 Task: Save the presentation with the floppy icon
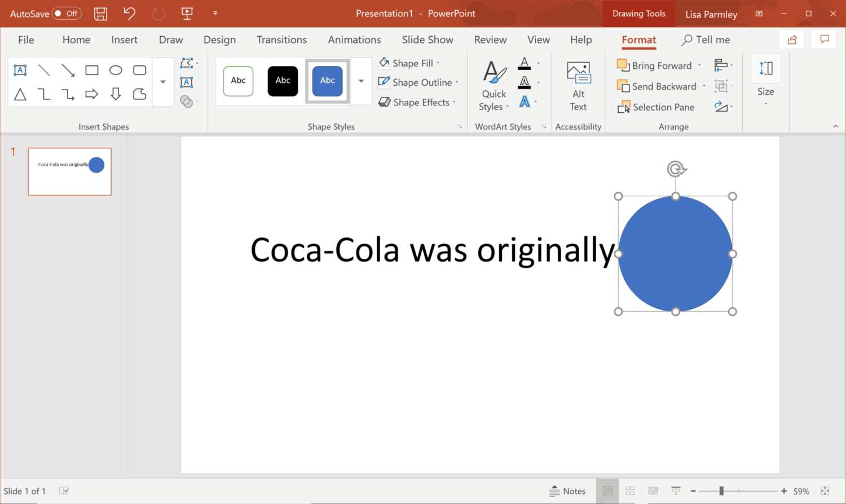[101, 14]
